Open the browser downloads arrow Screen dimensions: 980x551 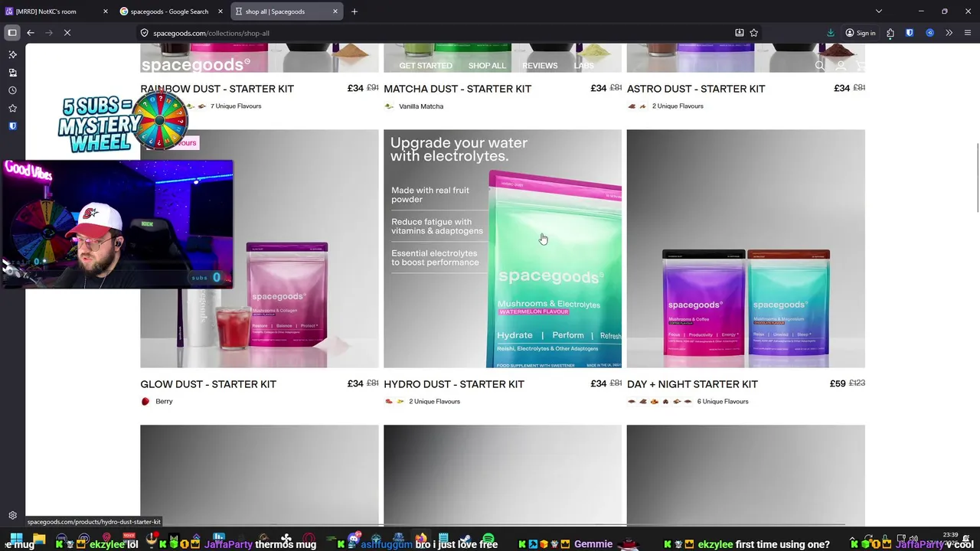coord(831,33)
